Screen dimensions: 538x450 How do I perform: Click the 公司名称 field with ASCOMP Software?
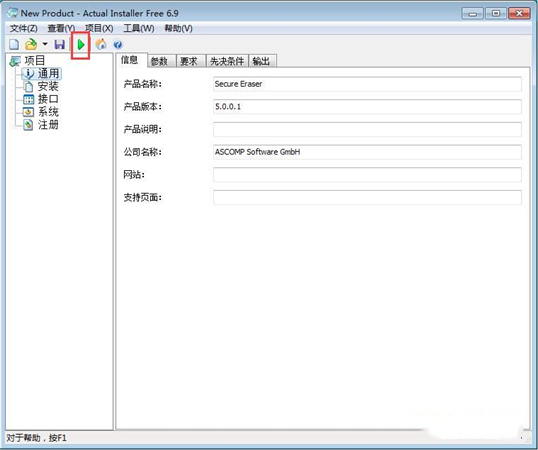point(367,152)
